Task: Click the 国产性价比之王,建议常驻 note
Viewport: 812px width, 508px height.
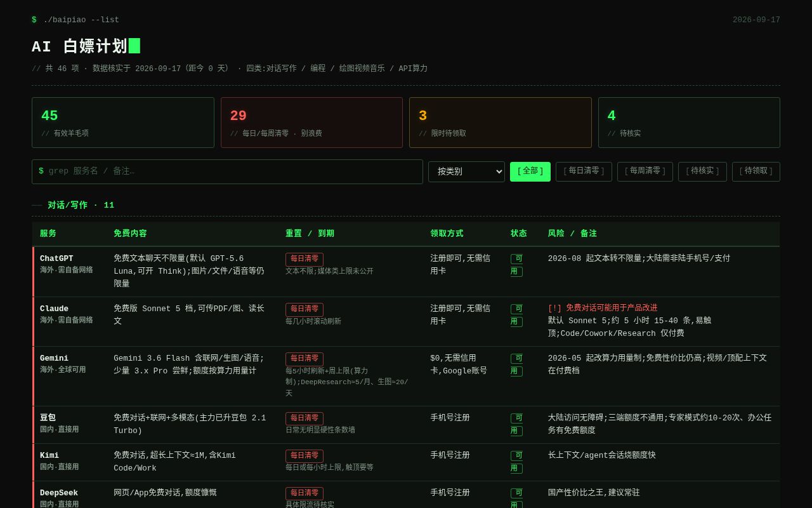Action: pos(594,493)
